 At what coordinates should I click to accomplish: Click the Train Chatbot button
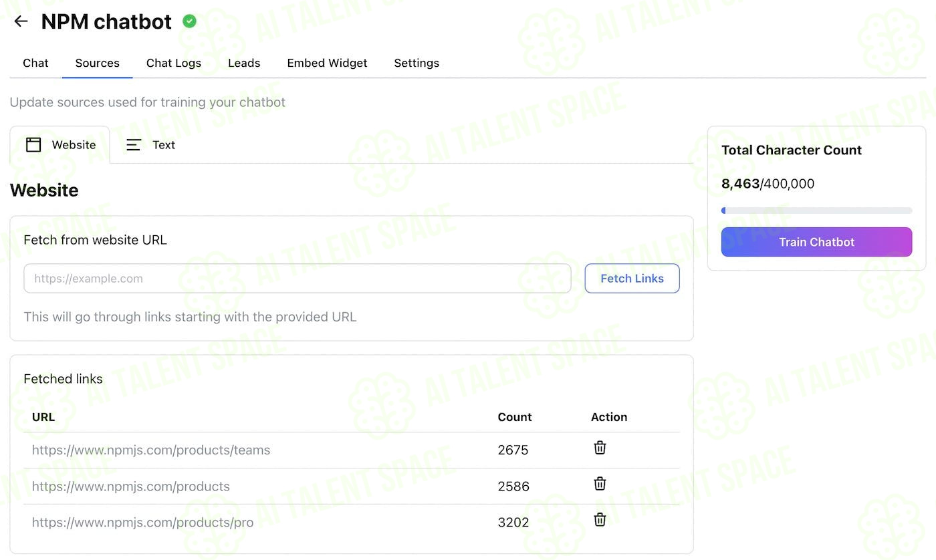click(816, 242)
